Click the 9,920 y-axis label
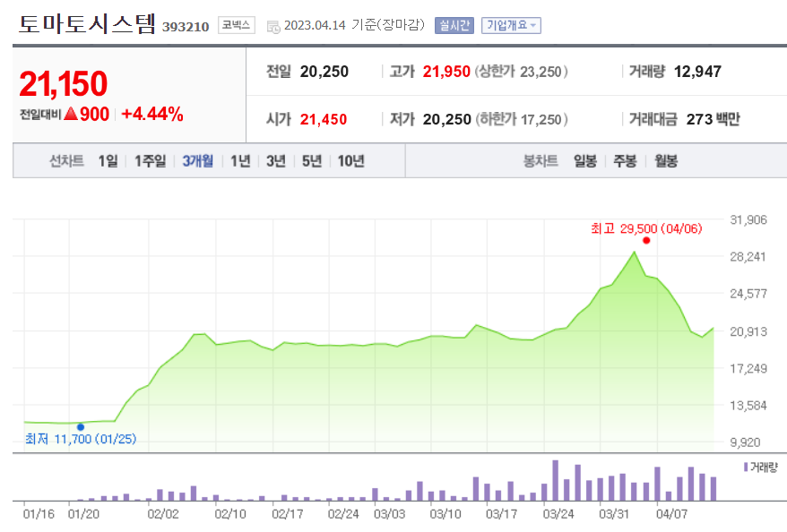The height and width of the screenshot is (532, 787). (745, 442)
